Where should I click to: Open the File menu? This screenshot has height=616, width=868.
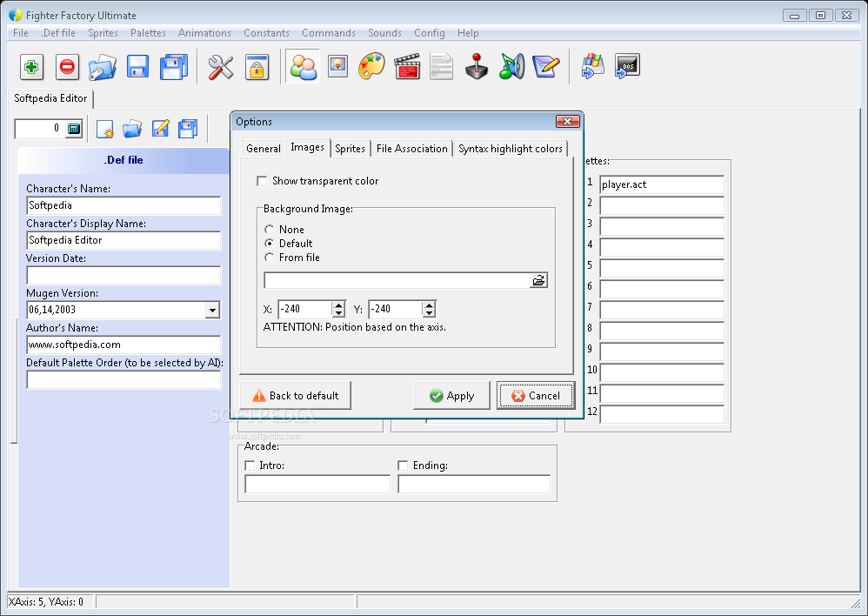pyautogui.click(x=21, y=33)
